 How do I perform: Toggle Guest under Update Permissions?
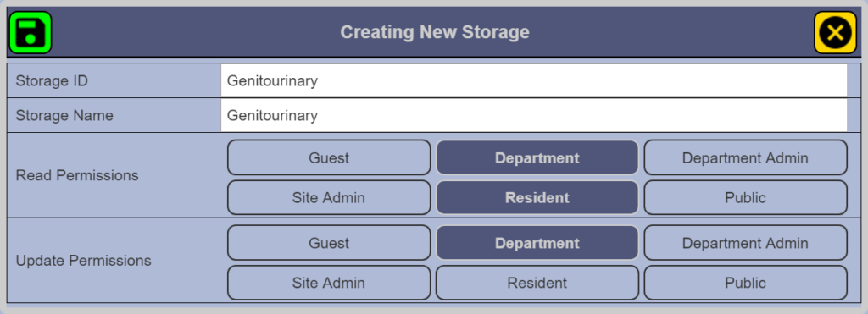point(329,243)
